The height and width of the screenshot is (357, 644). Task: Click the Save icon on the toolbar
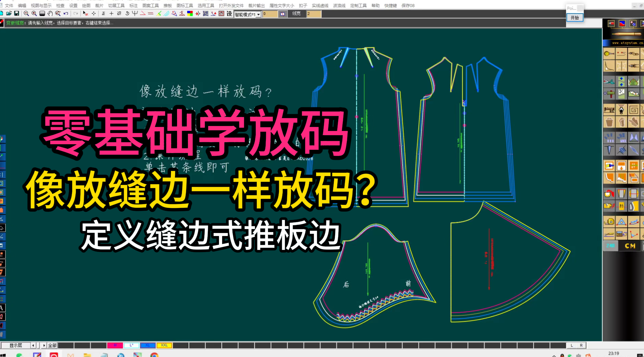click(x=17, y=14)
